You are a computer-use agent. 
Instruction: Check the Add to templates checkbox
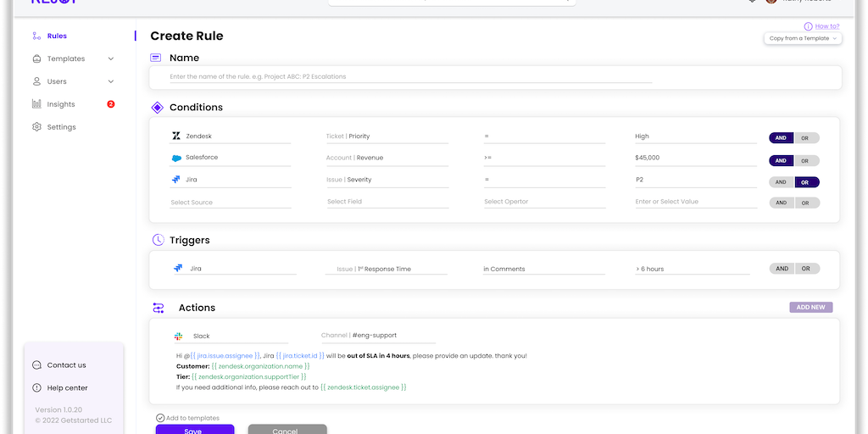[160, 418]
